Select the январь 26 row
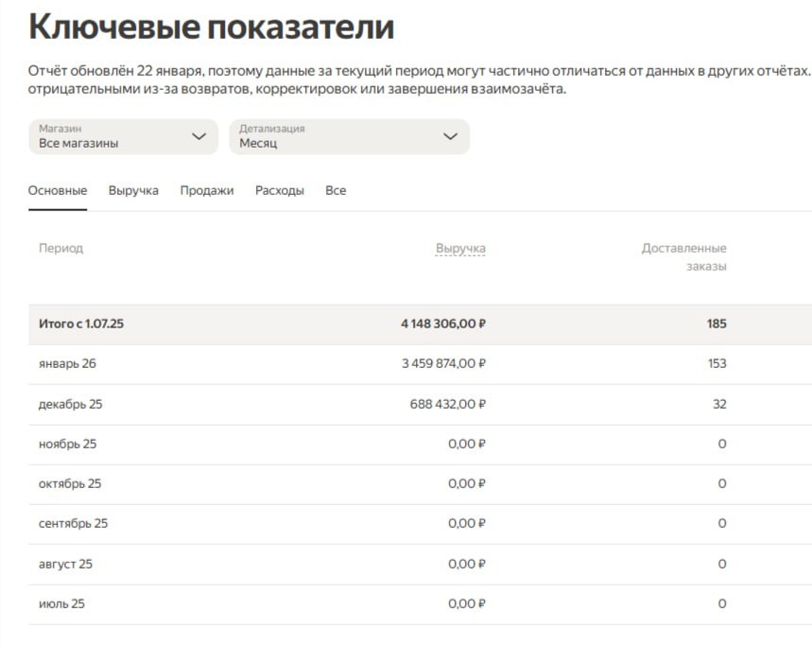This screenshot has width=812, height=646. point(420,363)
